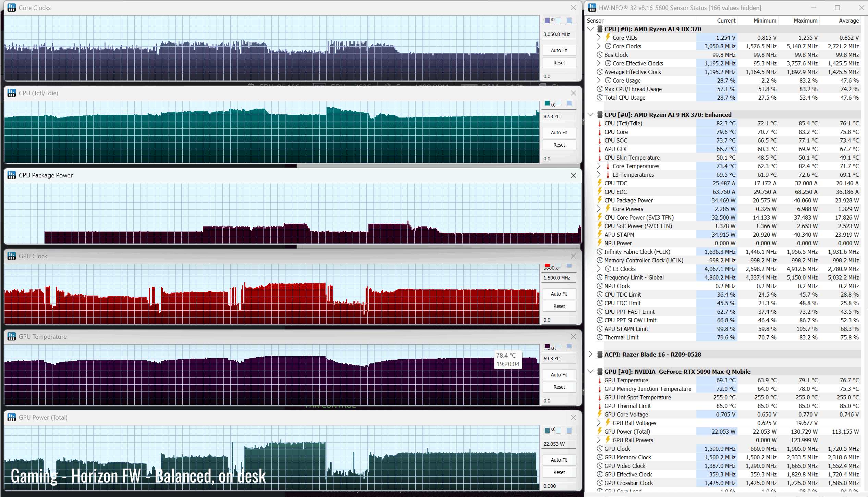Click lightning bolt icon next to Core VIDs
This screenshot has width=868, height=497.
pyautogui.click(x=608, y=37)
